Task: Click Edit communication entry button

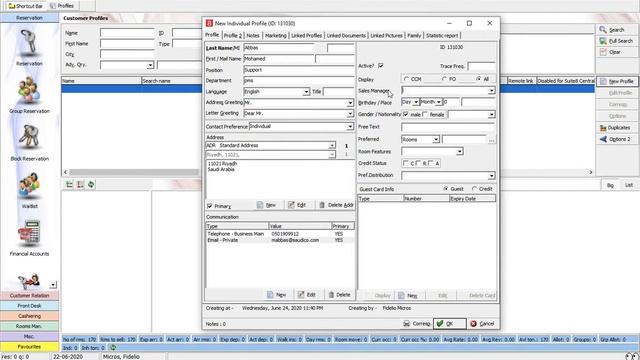Action: (307, 294)
